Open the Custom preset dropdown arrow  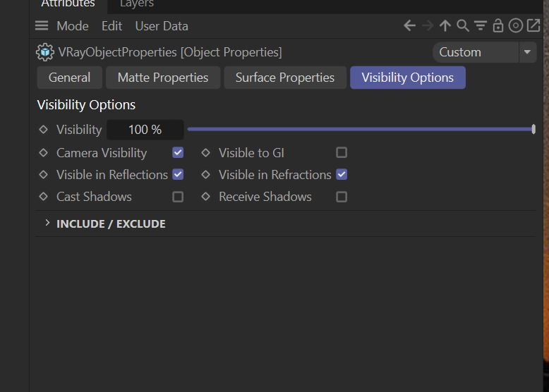(527, 52)
